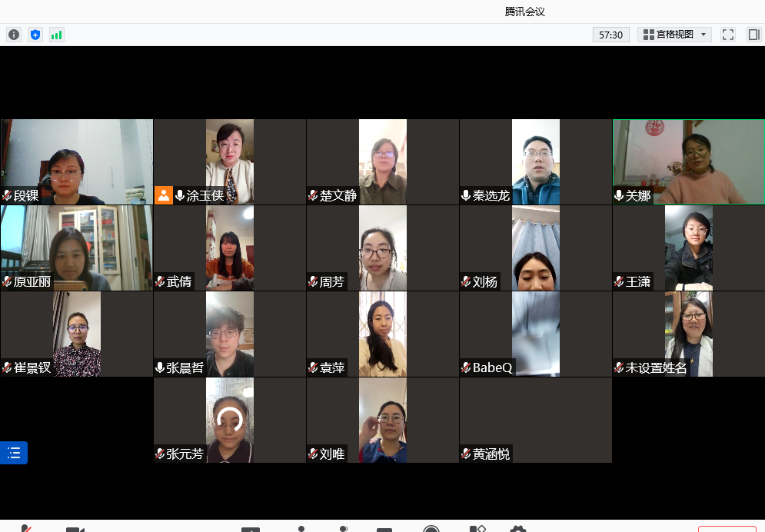
Task: Click the blue security shield icon
Action: coord(35,35)
